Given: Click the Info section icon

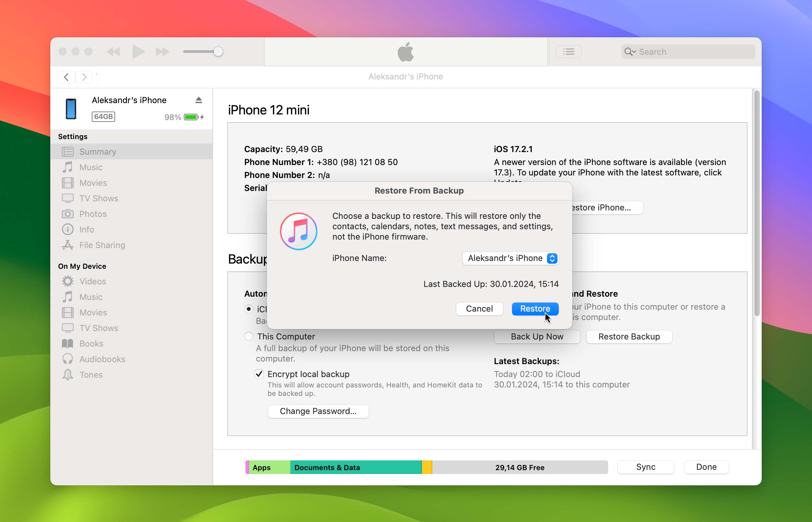Looking at the screenshot, I should 68,229.
